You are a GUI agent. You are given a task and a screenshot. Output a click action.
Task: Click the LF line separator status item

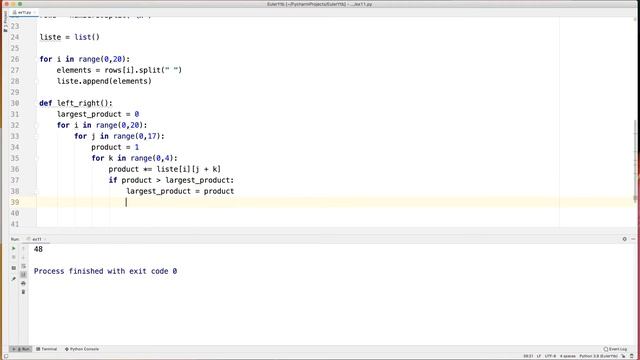point(539,356)
